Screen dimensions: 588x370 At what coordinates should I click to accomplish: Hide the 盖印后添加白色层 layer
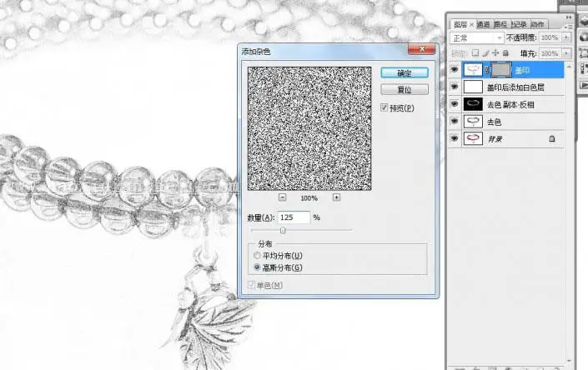pos(454,87)
